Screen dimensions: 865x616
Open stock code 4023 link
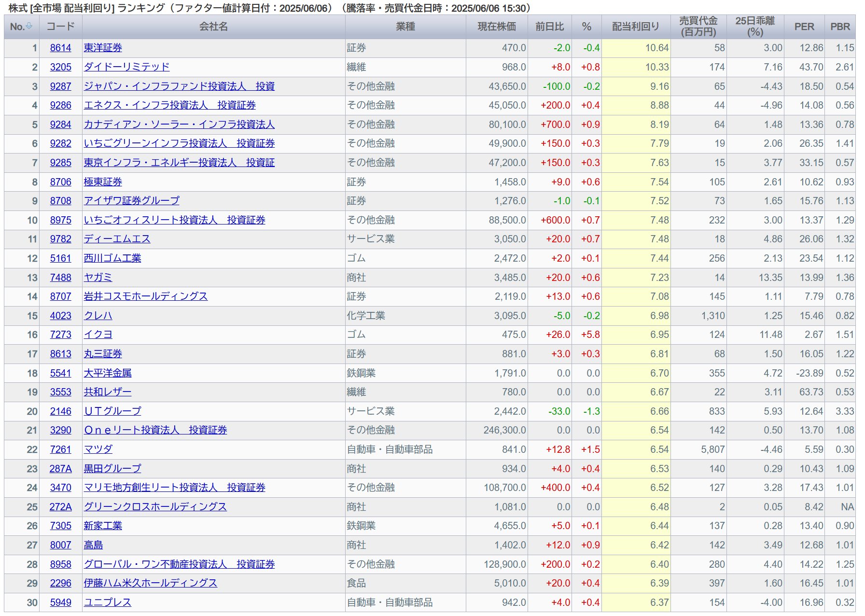[60, 315]
